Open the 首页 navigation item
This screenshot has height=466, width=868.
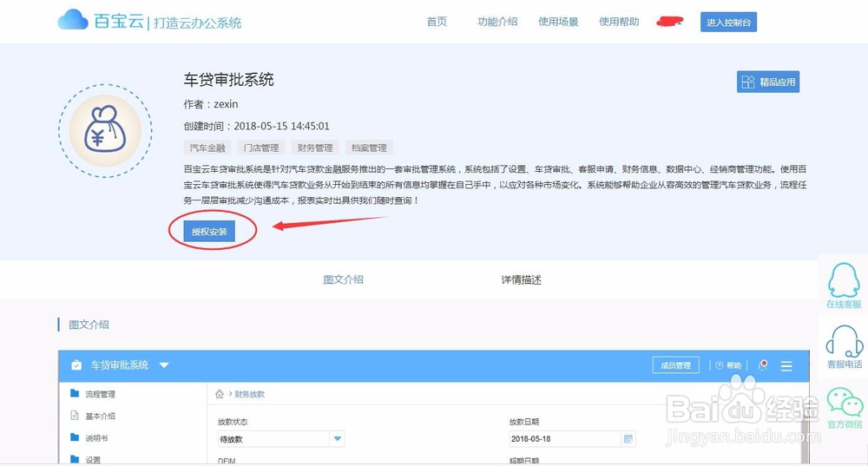pos(437,22)
